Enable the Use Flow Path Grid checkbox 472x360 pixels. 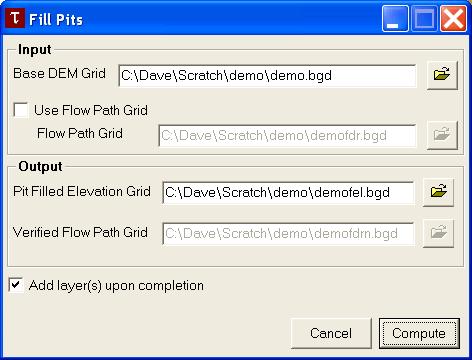21,110
